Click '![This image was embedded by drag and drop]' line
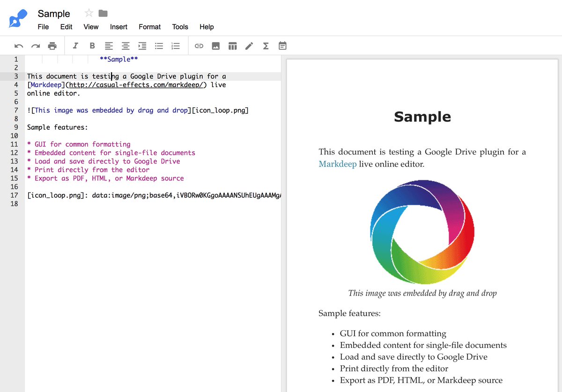Screen dimensions: 562x392 138,111
